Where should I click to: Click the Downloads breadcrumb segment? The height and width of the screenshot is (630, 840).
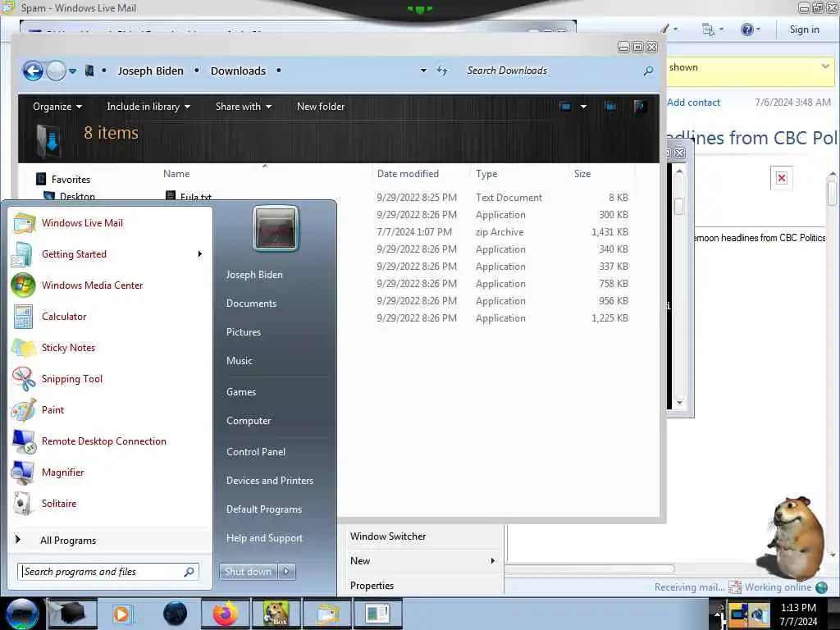coord(238,71)
